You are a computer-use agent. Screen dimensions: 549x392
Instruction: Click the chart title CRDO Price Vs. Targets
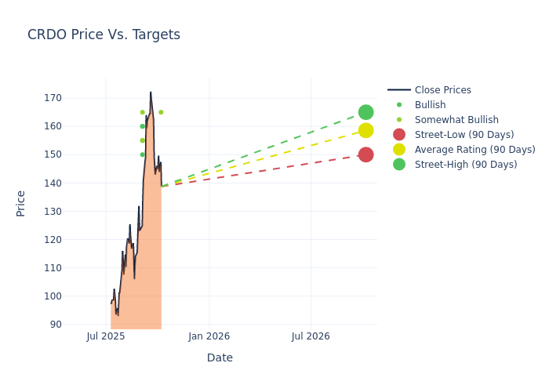(x=104, y=34)
